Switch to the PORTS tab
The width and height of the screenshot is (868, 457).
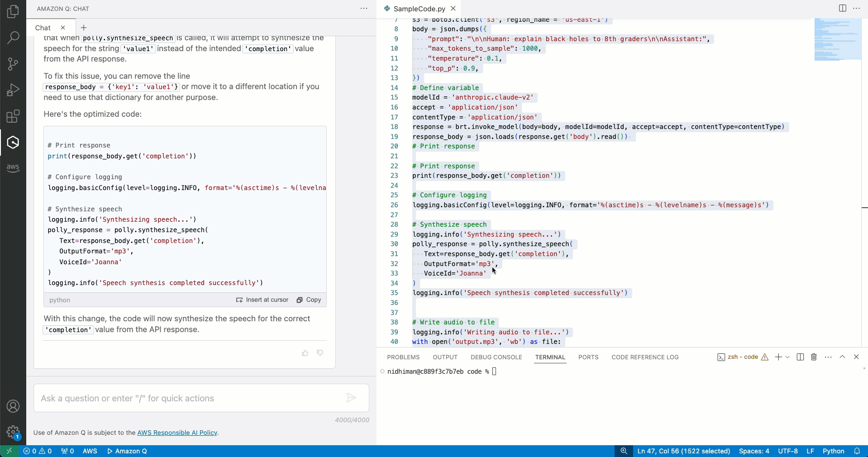pos(588,357)
